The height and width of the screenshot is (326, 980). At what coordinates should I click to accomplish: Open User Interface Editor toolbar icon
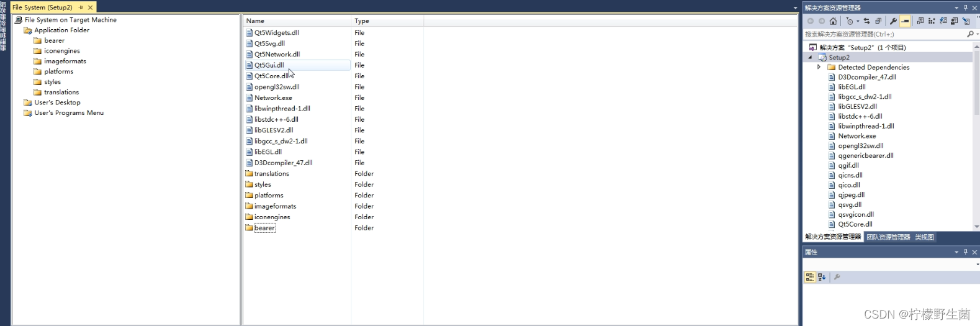tap(955, 21)
